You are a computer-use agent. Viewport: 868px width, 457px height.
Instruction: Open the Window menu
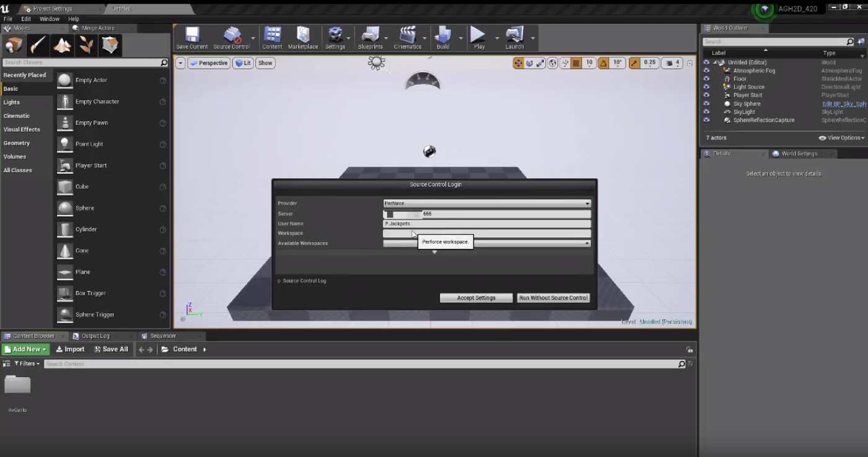(x=50, y=19)
